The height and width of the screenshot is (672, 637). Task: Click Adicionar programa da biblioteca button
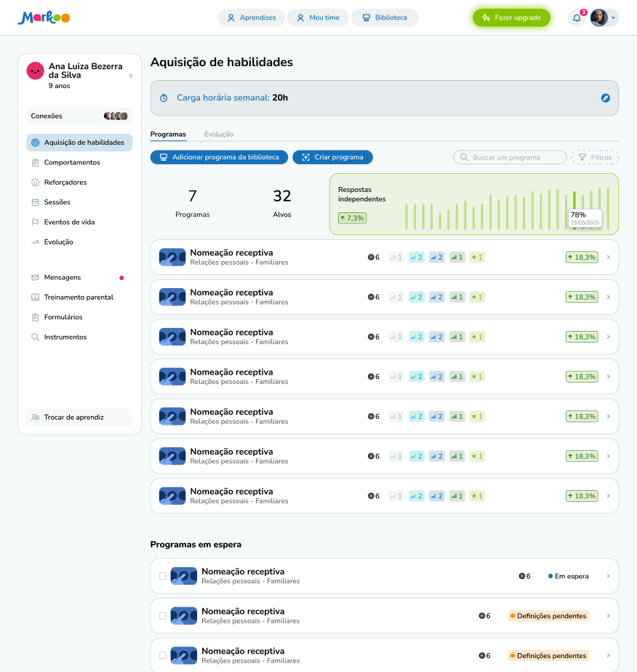219,157
